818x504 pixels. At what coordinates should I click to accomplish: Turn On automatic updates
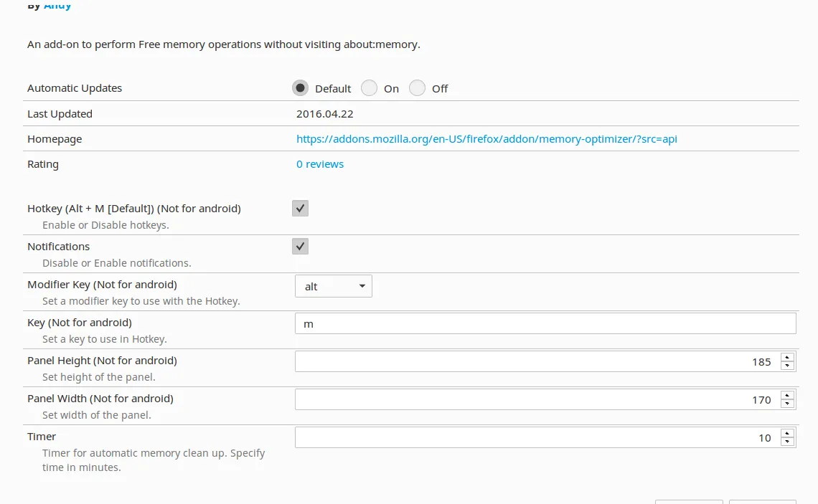369,87
